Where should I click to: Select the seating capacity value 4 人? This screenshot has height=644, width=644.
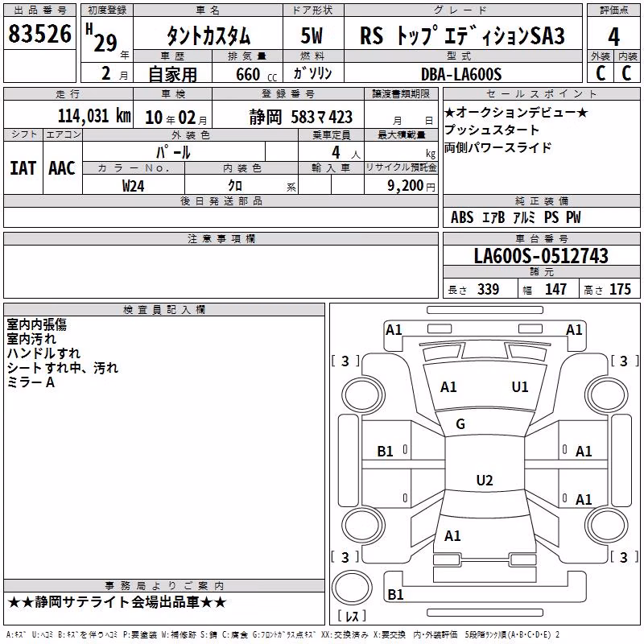(x=345, y=153)
